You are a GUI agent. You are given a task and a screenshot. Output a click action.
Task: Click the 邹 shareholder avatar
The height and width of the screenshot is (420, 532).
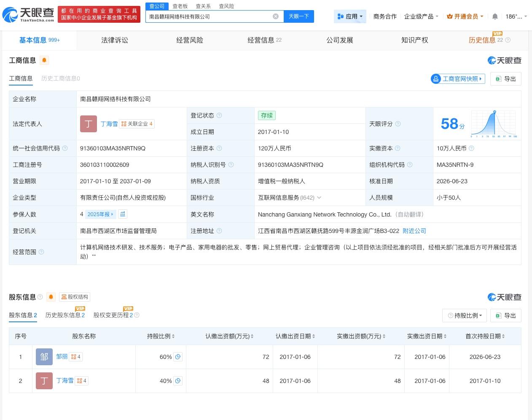pos(44,357)
